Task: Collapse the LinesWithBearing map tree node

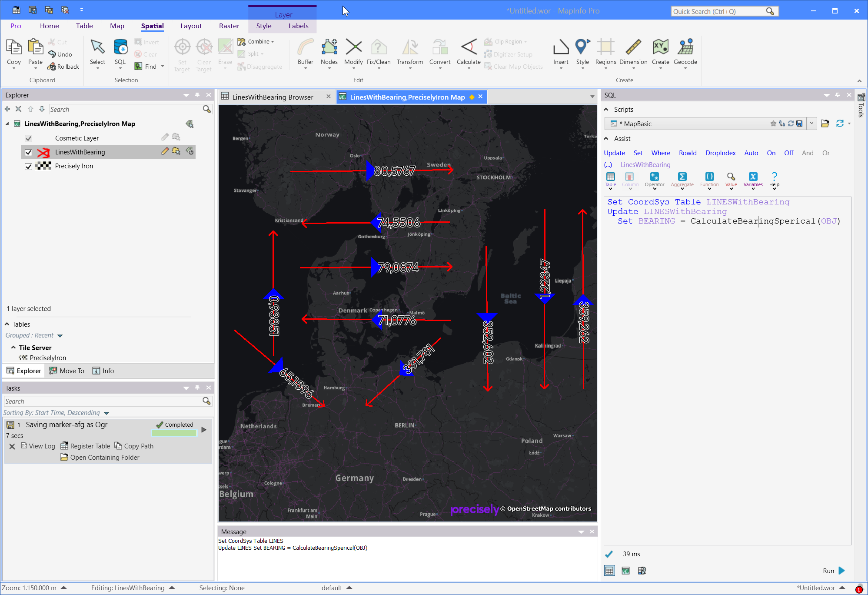Action: (7, 124)
